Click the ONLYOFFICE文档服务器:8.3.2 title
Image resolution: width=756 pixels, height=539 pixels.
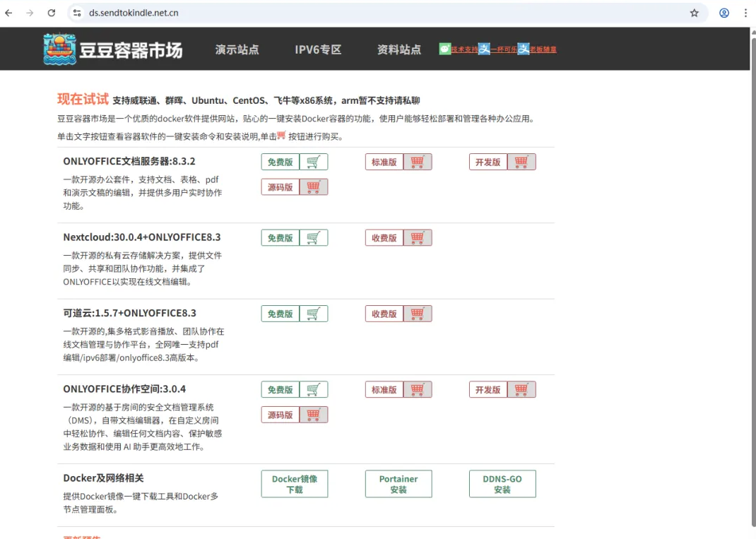129,161
